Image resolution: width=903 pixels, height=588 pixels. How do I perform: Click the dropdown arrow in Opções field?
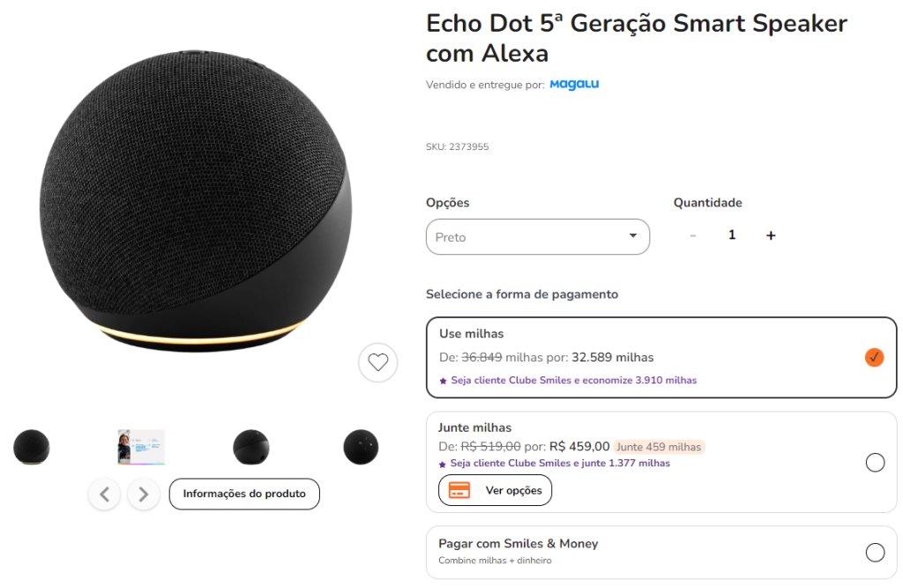[633, 235]
